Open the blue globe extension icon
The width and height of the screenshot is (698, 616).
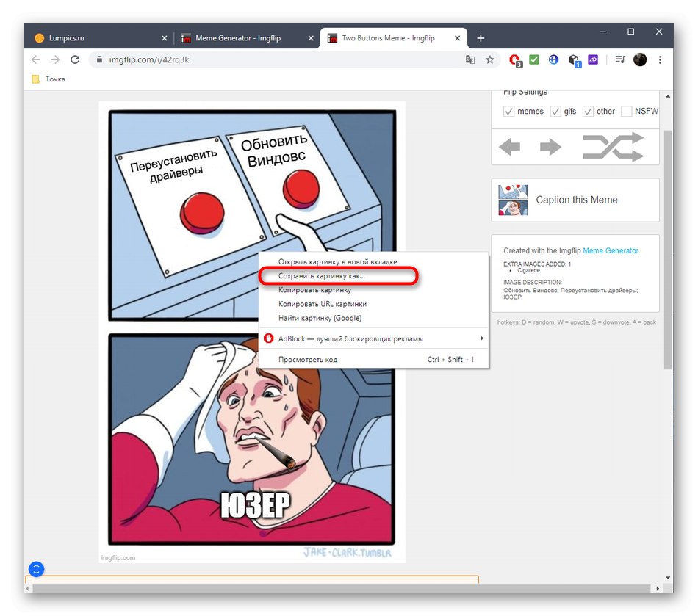tap(553, 59)
